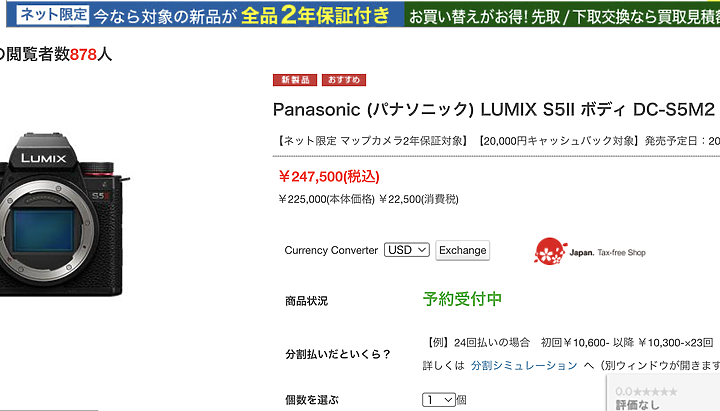Image resolution: width=720 pixels, height=411 pixels.
Task: Click the 商品状況 label
Action: point(306,301)
